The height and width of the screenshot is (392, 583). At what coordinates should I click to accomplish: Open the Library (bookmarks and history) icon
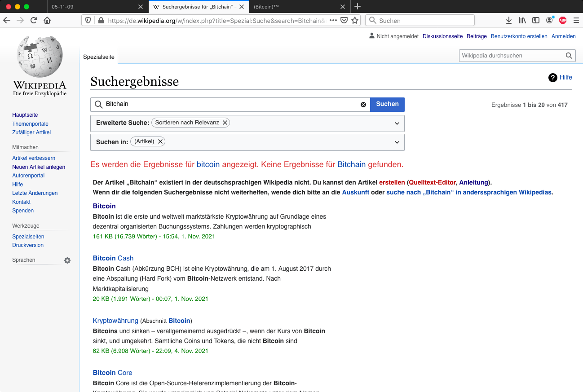point(522,20)
